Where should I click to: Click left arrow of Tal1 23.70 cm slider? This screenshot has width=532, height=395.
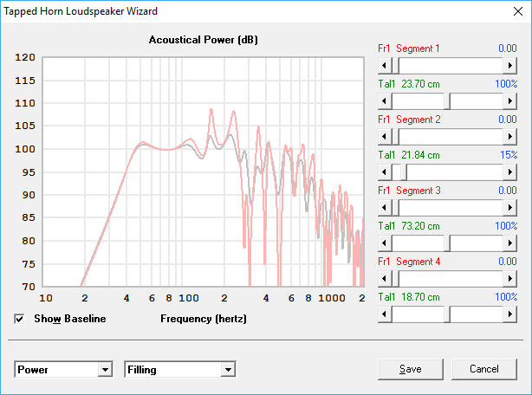[x=385, y=101]
